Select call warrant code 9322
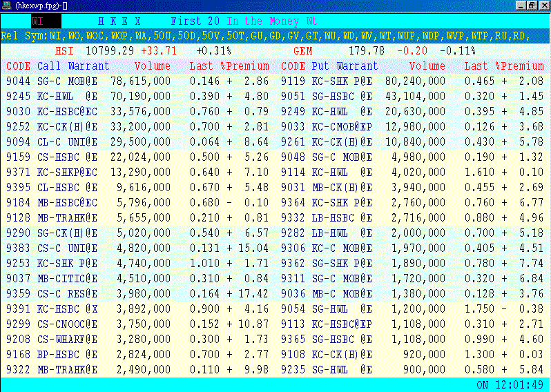 pyautogui.click(x=18, y=369)
